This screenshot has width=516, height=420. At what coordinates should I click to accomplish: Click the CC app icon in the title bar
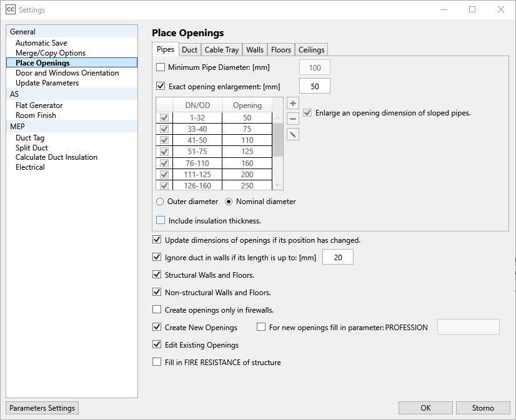[x=10, y=9]
